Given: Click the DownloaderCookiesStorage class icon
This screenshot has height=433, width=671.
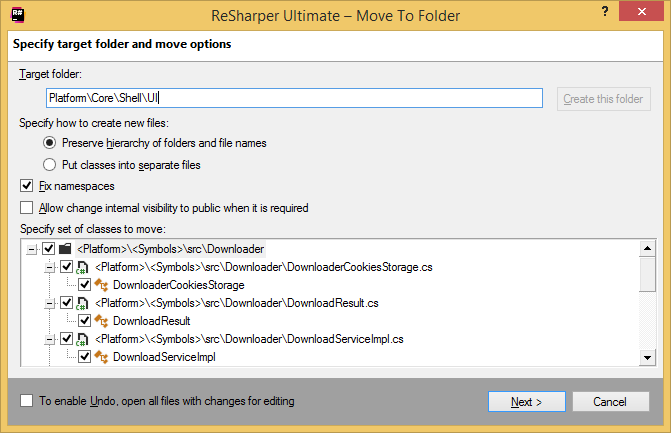Looking at the screenshot, I should point(101,285).
